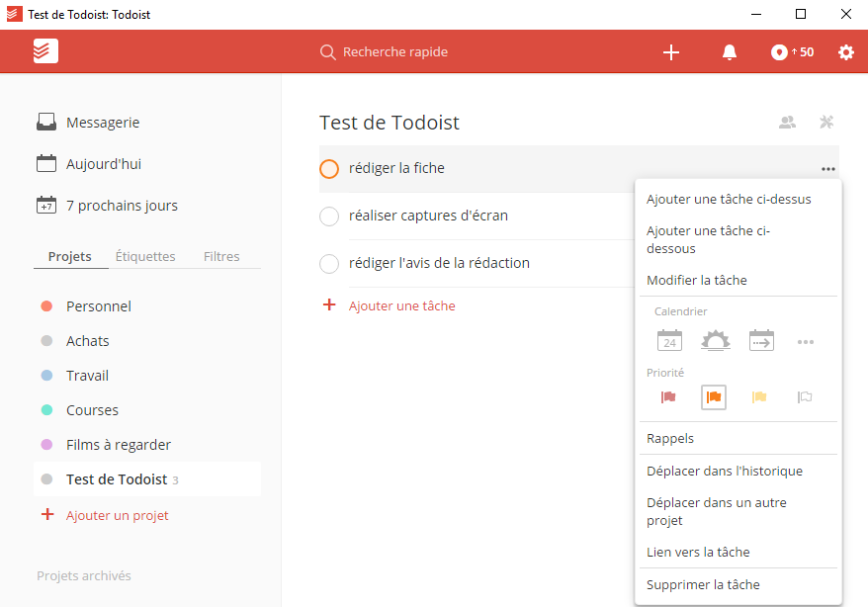Image resolution: width=868 pixels, height=607 pixels.
Task: Click the Aujourd'hui calendar icon
Action: [46, 163]
